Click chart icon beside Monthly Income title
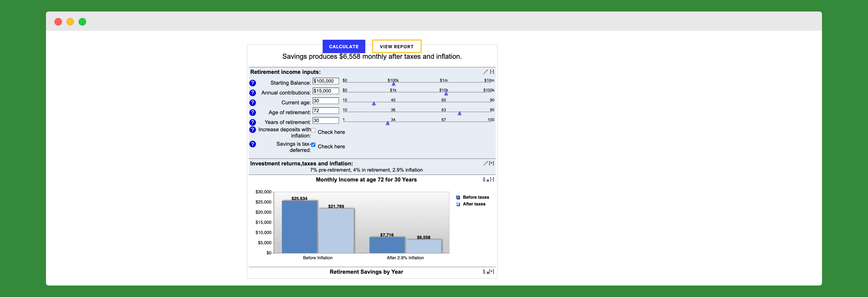The image size is (868, 297). [485, 180]
